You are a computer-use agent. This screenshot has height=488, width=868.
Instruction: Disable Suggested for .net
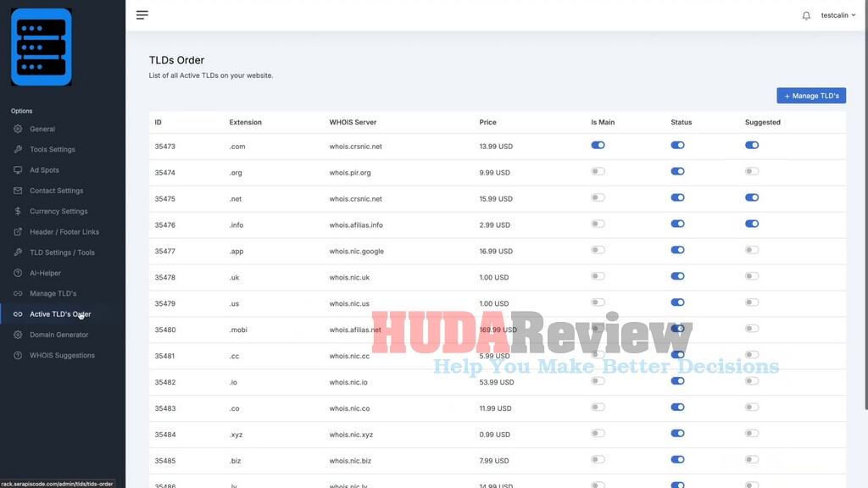752,197
